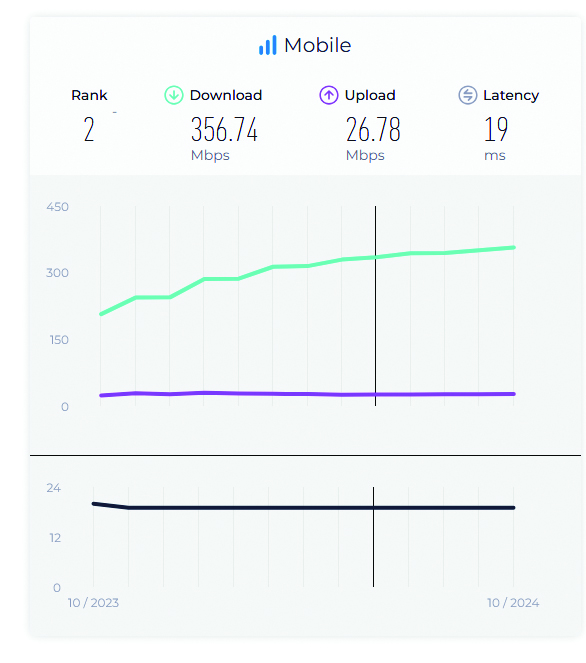
Task: Click the start of the latency line
Action: coord(94,504)
